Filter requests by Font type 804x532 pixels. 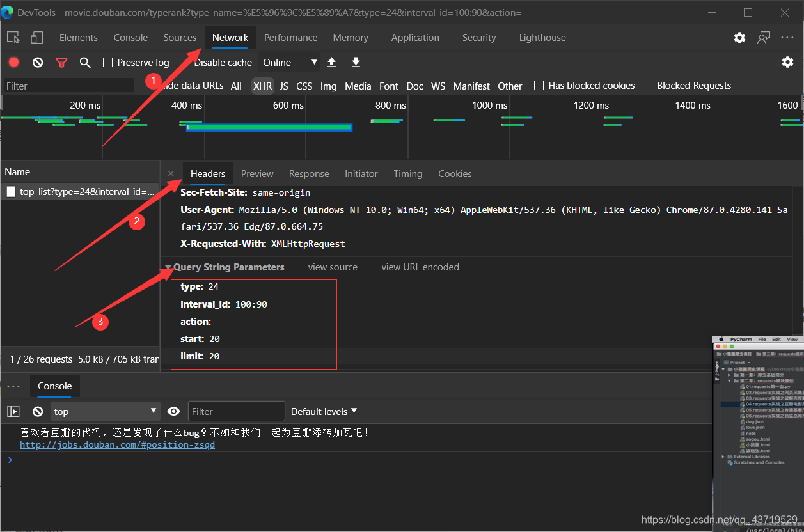(x=389, y=86)
